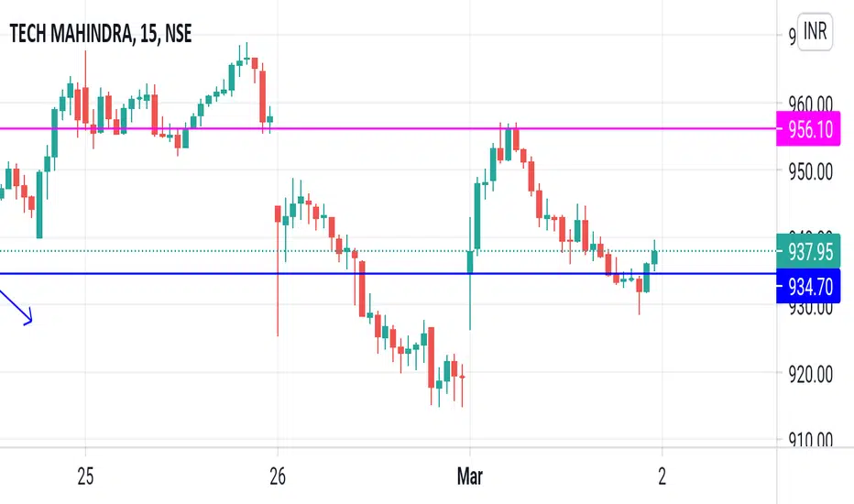The width and height of the screenshot is (854, 504).
Task: Click the 920.00 price scale label
Action: tap(810, 375)
